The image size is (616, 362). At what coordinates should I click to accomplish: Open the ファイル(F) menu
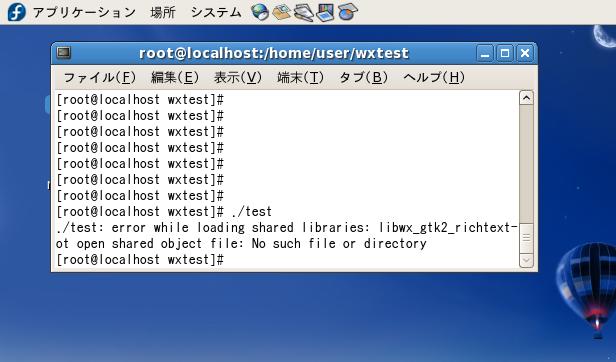pos(99,77)
